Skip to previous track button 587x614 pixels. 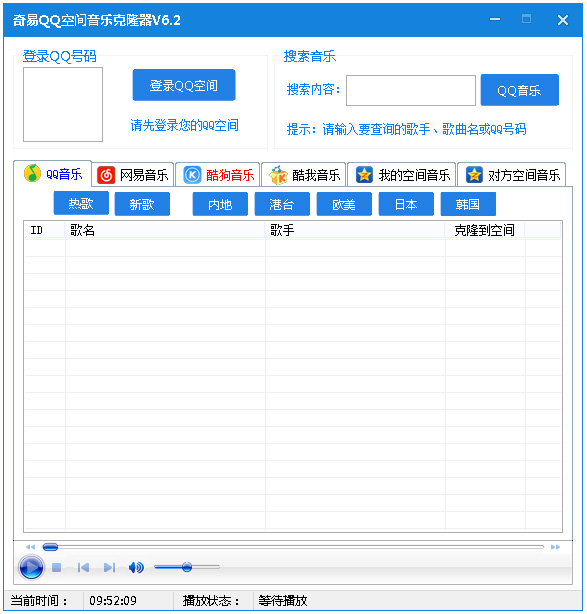pos(83,567)
